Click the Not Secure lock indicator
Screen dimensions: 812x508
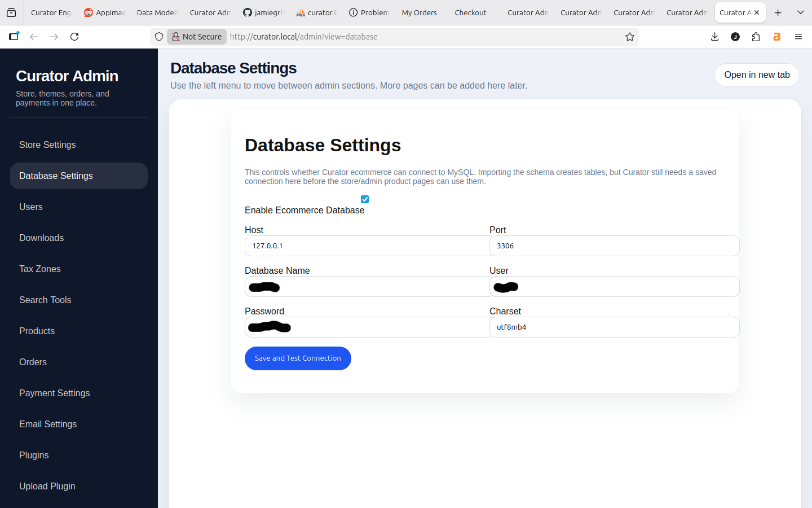coord(197,37)
